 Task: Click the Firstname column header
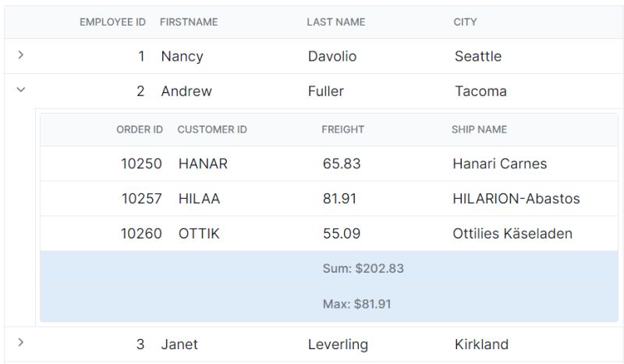point(189,22)
